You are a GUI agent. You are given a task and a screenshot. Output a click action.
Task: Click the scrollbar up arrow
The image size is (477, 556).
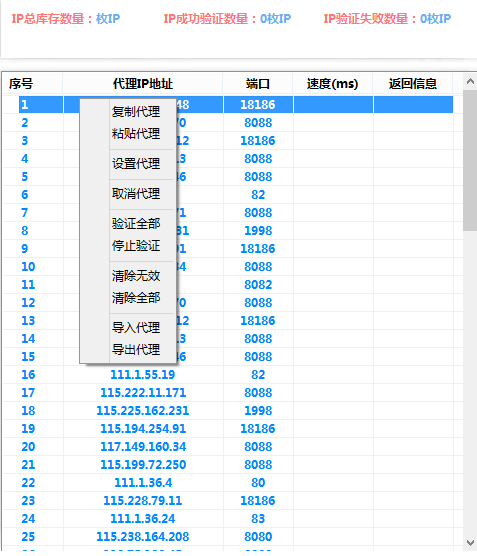(470, 82)
